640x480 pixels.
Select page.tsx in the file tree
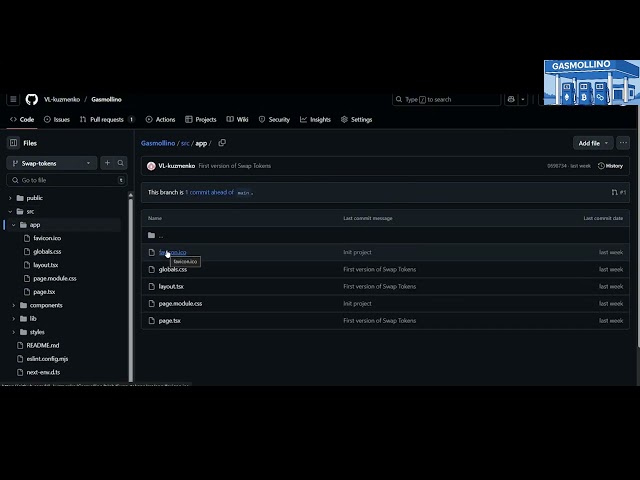coord(44,292)
